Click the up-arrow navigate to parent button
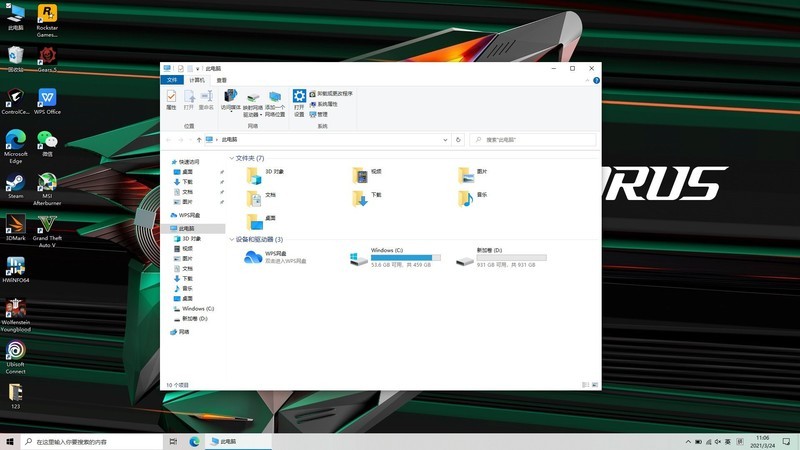 tap(199, 140)
